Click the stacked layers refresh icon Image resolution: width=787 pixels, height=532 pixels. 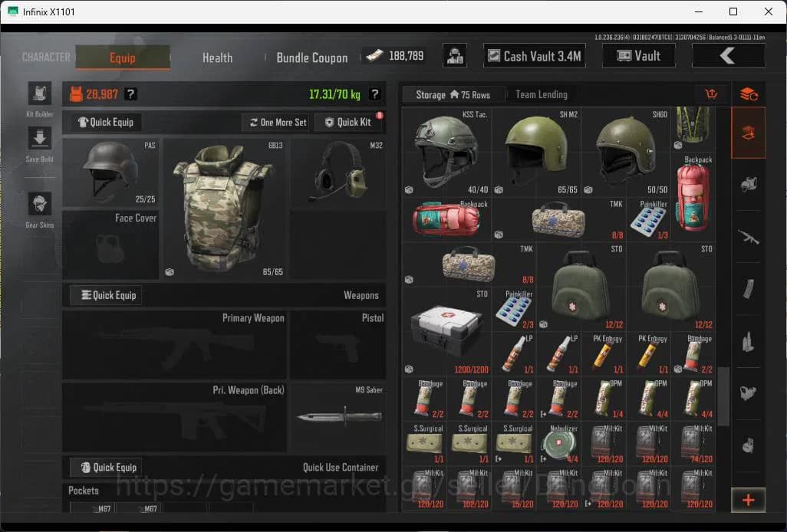pyautogui.click(x=749, y=94)
